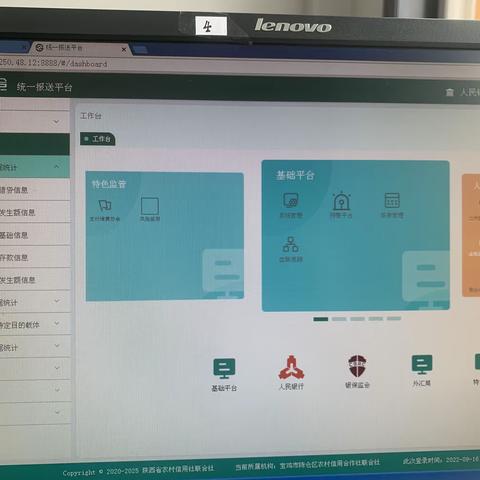480x480 pixels.
Task: Click the flag icon in 特色监管 card
Action: point(105,205)
